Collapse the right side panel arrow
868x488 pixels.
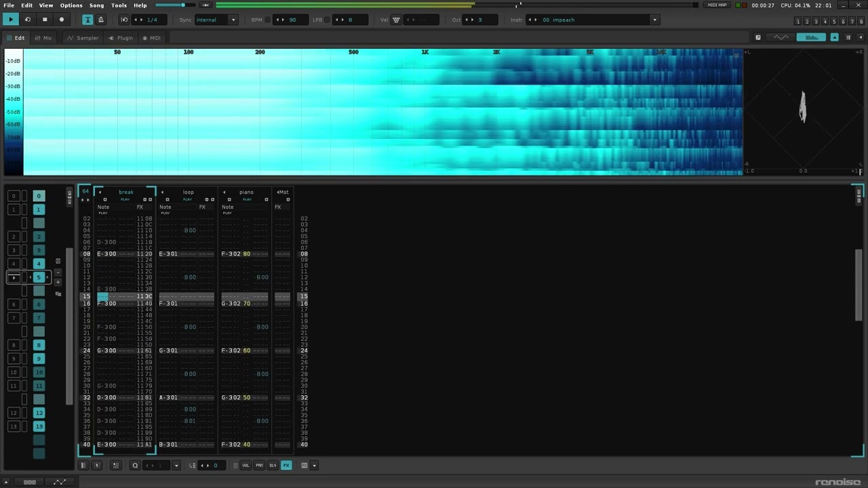tap(861, 37)
